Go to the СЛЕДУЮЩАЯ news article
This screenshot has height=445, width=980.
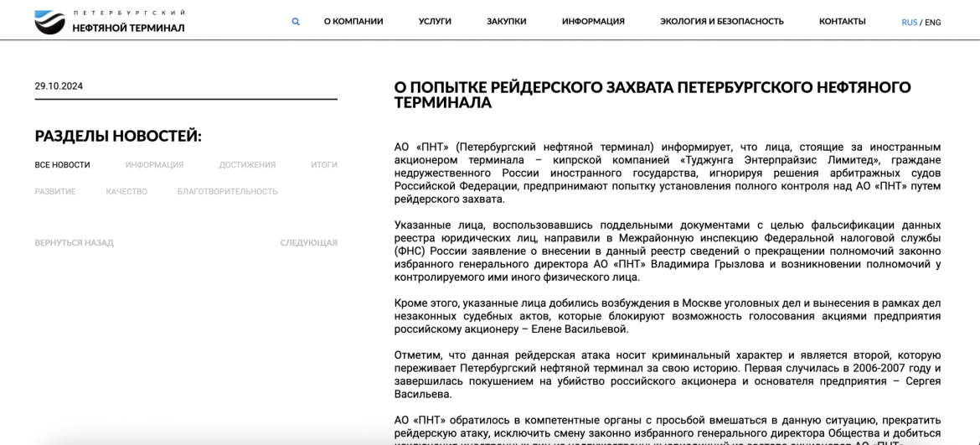(308, 243)
